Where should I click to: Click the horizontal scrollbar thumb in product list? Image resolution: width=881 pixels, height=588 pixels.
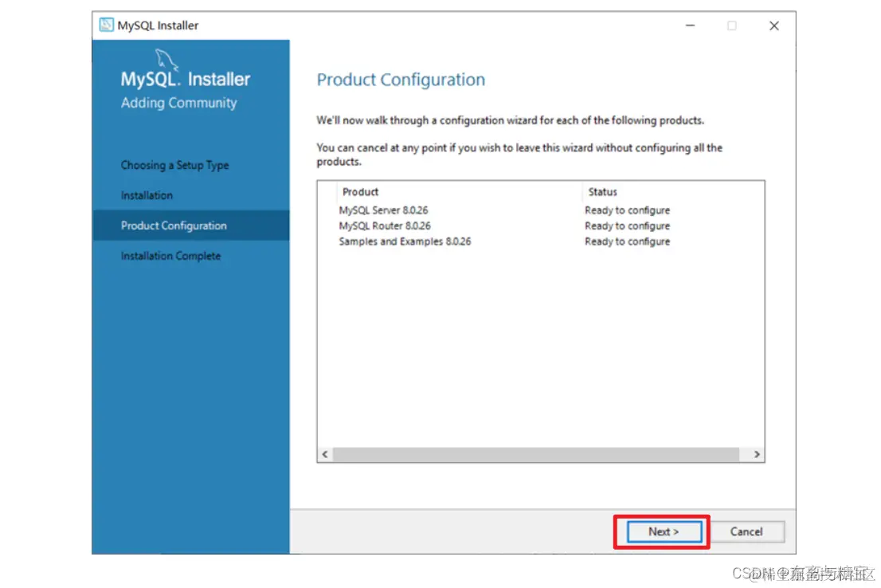click(536, 454)
